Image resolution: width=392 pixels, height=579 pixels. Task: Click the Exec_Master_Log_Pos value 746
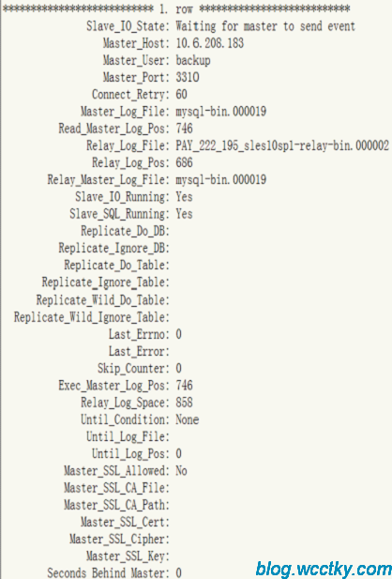184,386
